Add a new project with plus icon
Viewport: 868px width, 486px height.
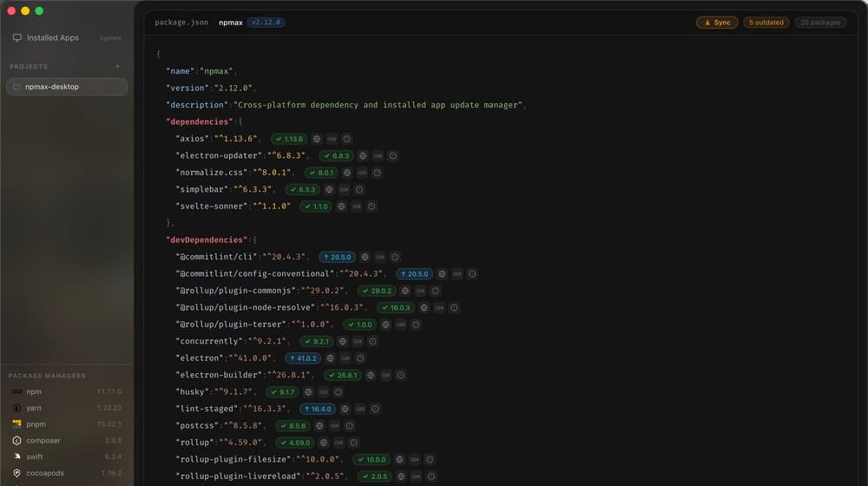coord(117,67)
